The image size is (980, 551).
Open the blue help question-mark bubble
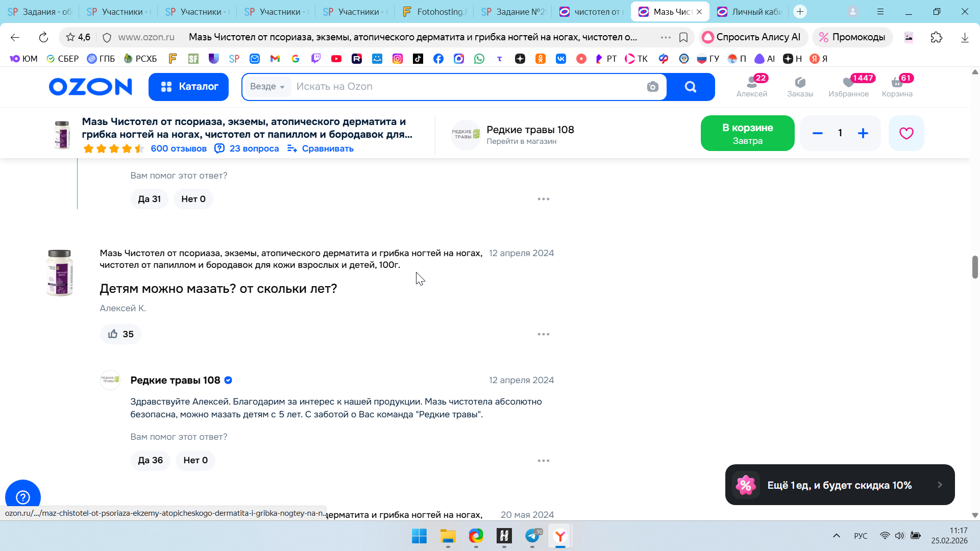tap(23, 496)
